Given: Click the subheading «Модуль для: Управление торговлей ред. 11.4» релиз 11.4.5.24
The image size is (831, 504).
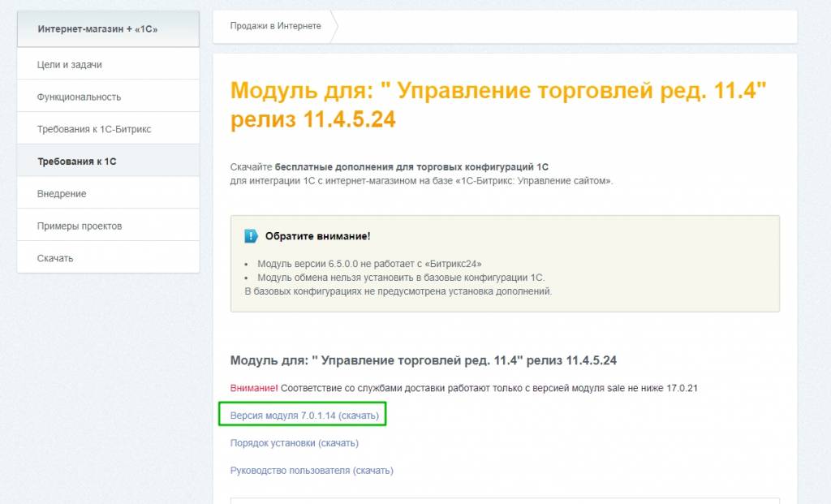Looking at the screenshot, I should click(423, 361).
